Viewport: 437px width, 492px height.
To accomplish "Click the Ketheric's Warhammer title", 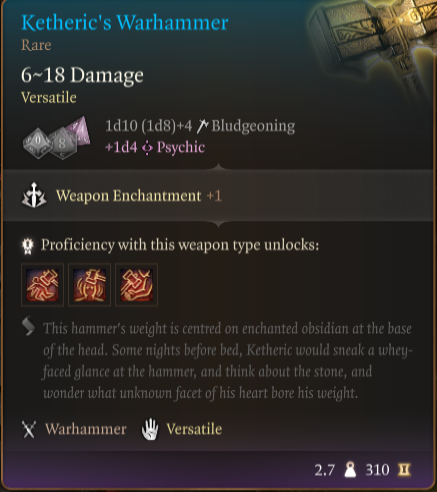I will click(x=125, y=23).
